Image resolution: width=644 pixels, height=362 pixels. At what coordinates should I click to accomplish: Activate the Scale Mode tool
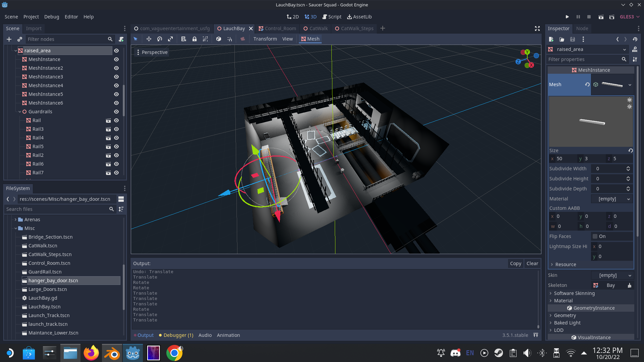tap(170, 39)
